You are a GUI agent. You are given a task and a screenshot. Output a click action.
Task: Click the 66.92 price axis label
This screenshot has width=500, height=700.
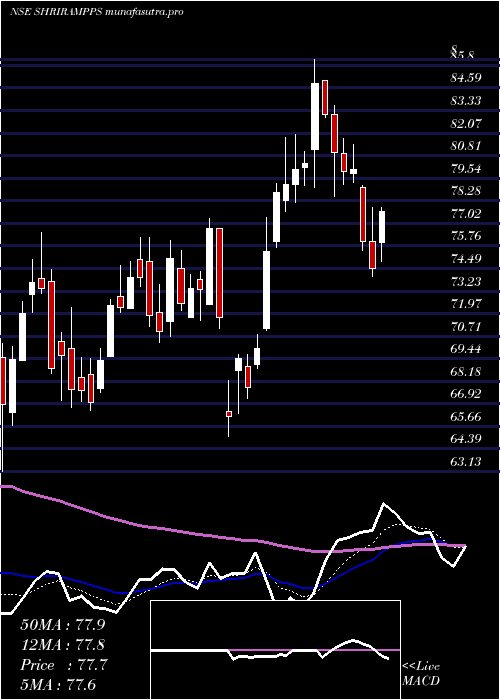coord(466,394)
